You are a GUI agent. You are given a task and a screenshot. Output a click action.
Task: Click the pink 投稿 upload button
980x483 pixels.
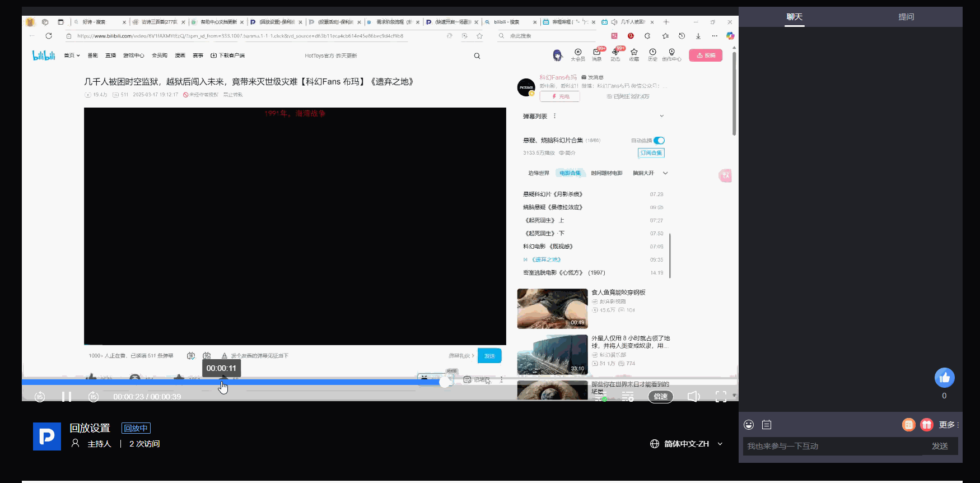tap(706, 55)
